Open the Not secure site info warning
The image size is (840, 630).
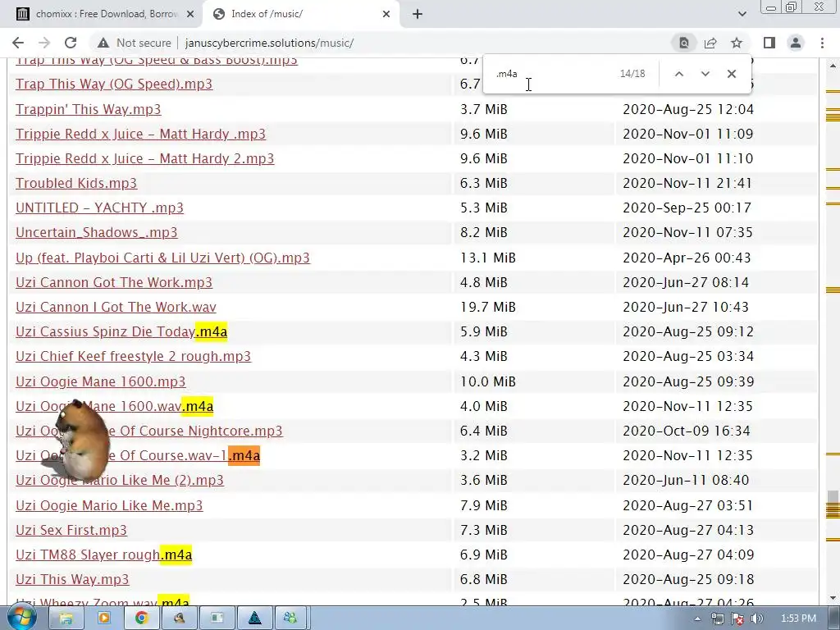pos(134,43)
